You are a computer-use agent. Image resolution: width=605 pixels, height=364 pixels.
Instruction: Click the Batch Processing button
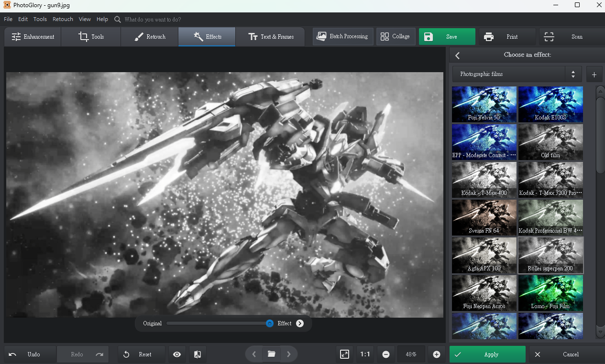coord(342,36)
